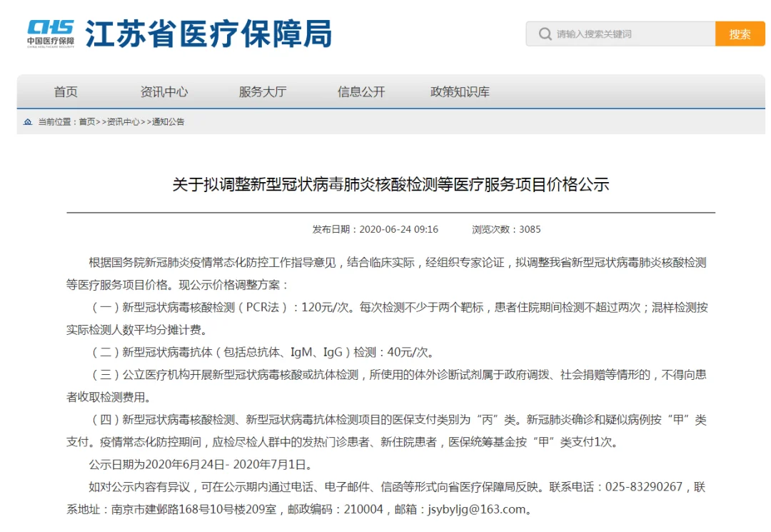Click the 资讯中心 breadcrumb link
771x532 pixels.
coord(124,122)
